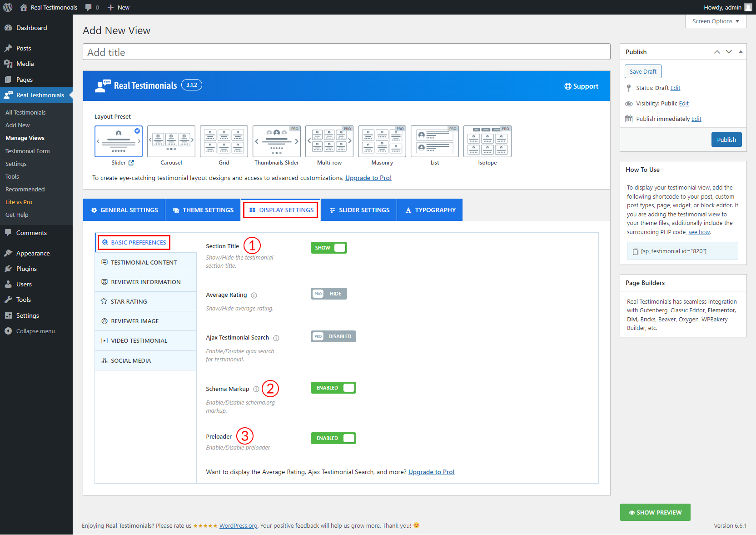Open the Support link in plugin header
The image size is (756, 535).
[x=581, y=86]
